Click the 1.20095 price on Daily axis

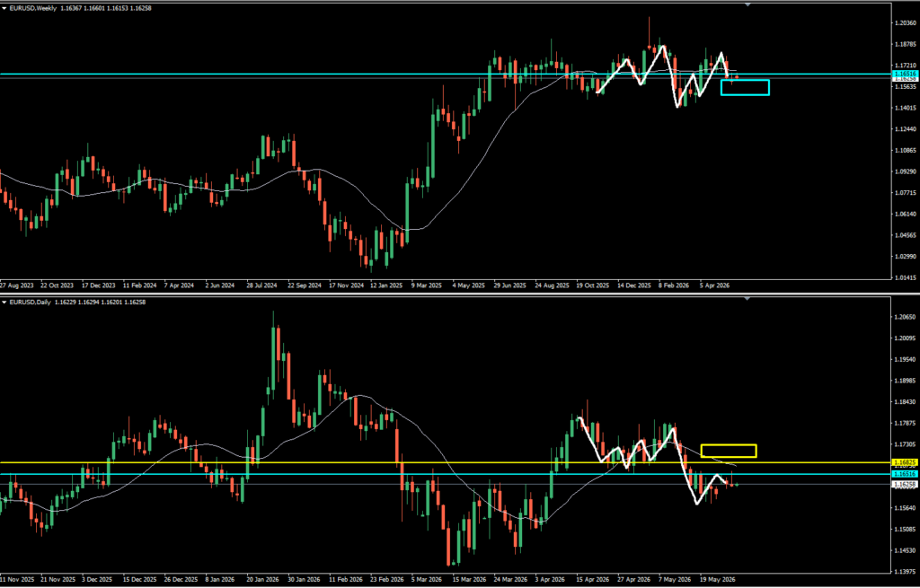point(906,338)
